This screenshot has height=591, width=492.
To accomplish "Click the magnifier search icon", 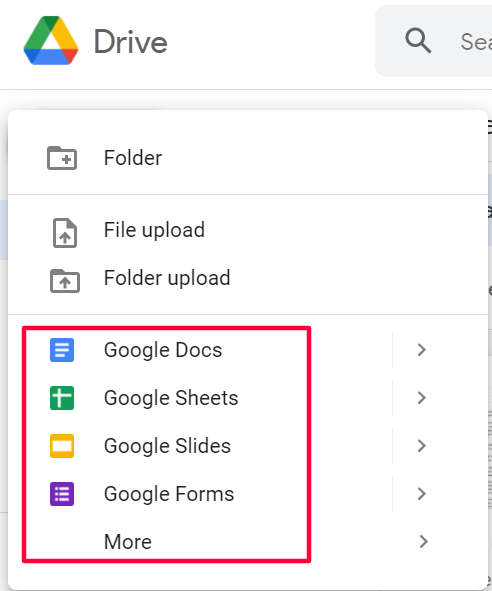I will pos(418,41).
